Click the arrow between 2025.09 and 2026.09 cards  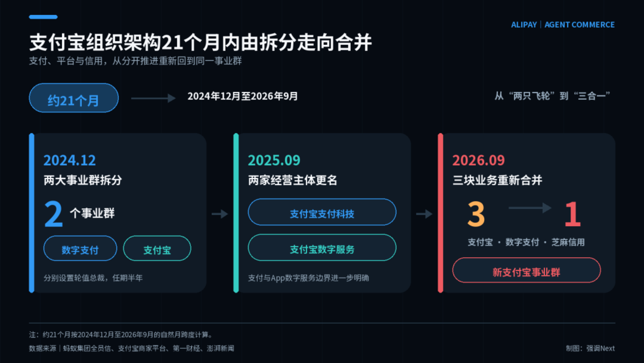click(x=424, y=214)
